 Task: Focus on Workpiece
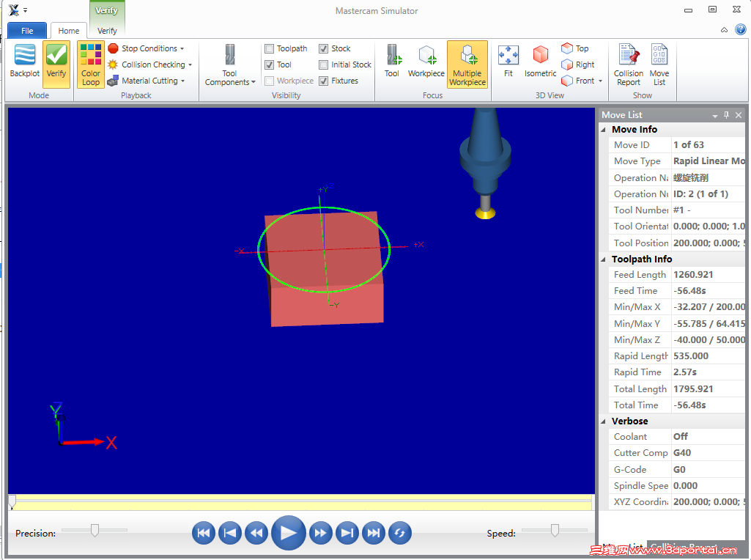click(426, 62)
